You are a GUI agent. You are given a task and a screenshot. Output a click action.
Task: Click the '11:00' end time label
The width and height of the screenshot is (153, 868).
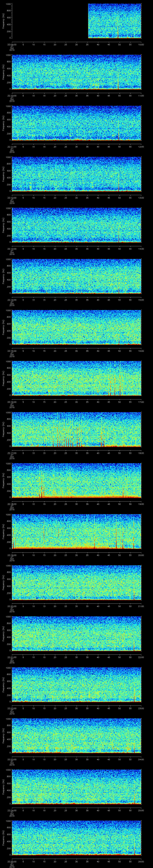click(141, 96)
